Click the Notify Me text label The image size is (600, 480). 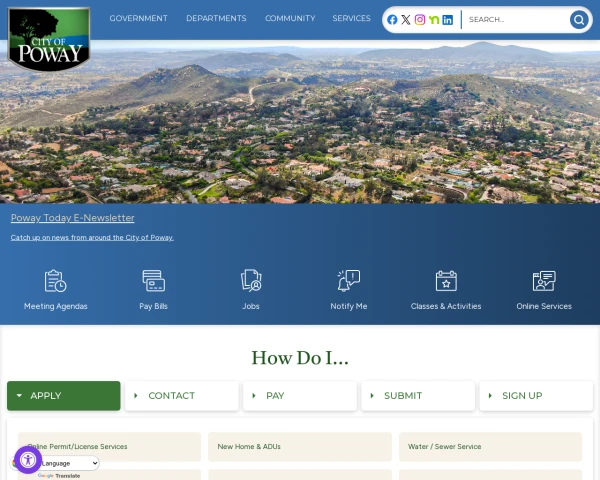point(349,306)
